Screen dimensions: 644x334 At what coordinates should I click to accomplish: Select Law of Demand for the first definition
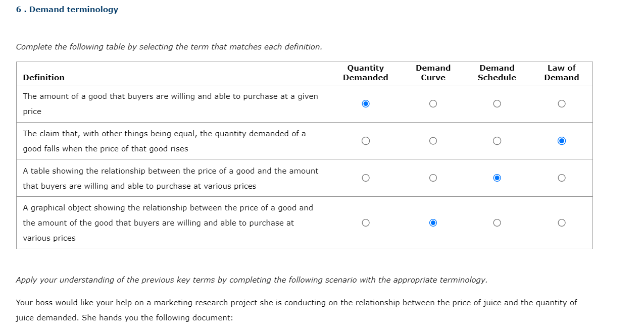[x=562, y=103]
